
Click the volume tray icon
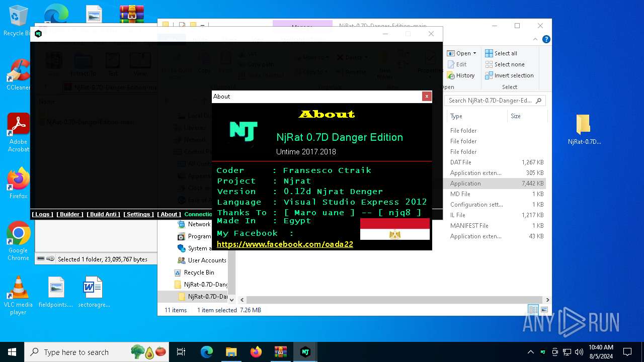coord(579,352)
